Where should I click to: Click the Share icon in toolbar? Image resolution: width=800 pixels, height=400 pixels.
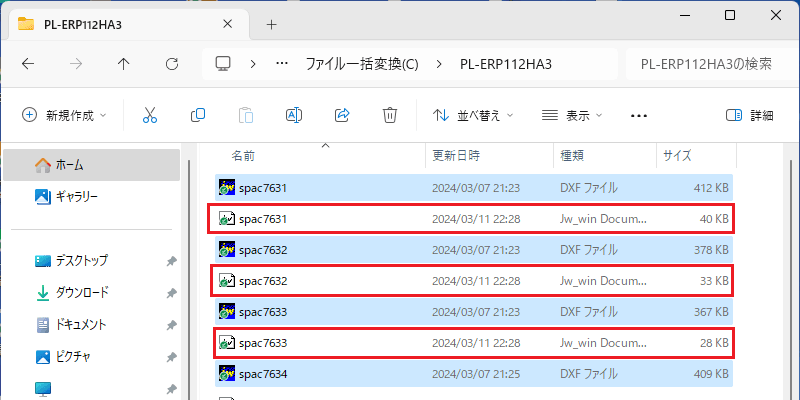341,115
